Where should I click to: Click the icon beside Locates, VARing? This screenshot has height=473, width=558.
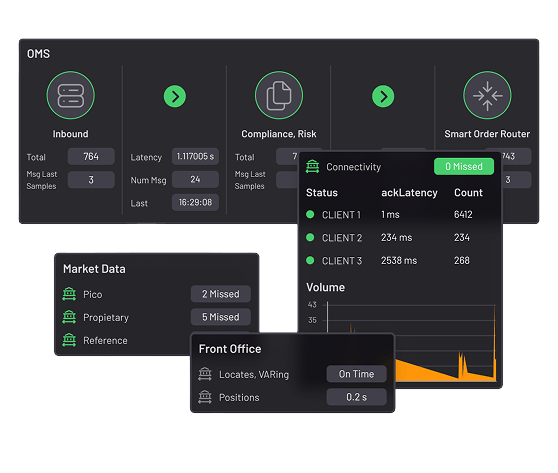click(x=205, y=374)
